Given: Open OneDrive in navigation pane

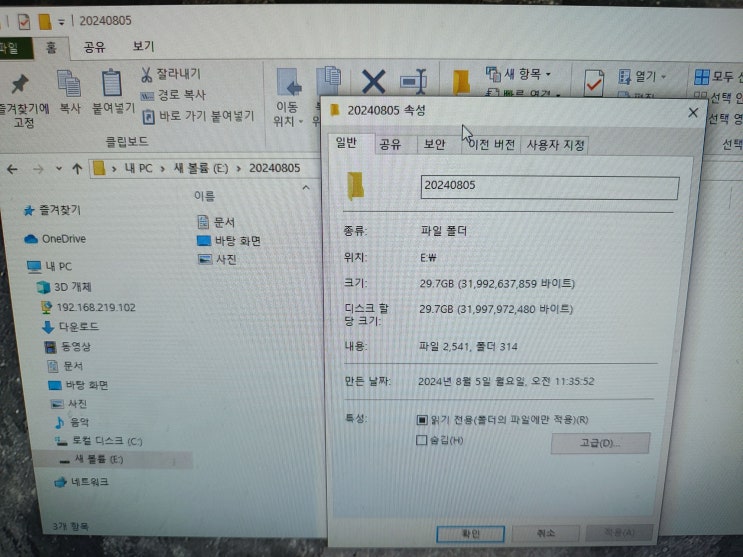Looking at the screenshot, I should 55,239.
